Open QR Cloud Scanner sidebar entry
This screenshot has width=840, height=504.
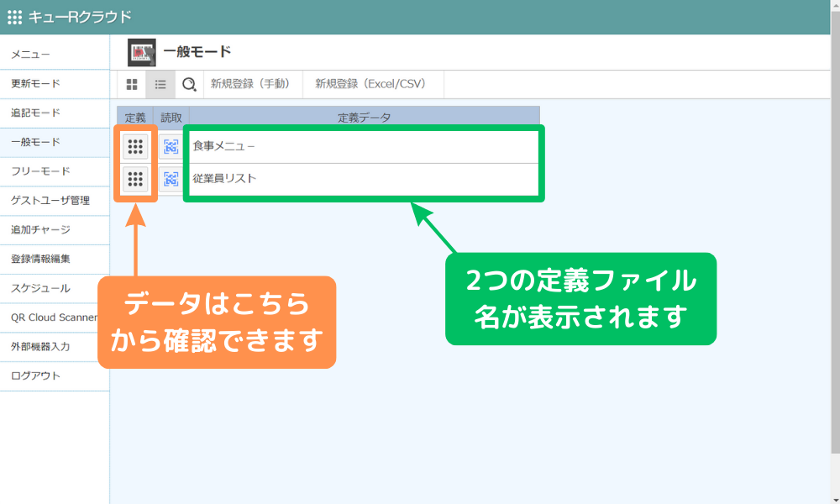point(55,318)
